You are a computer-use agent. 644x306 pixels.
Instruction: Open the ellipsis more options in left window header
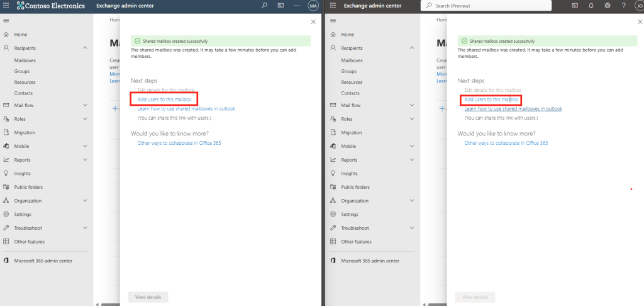click(297, 6)
